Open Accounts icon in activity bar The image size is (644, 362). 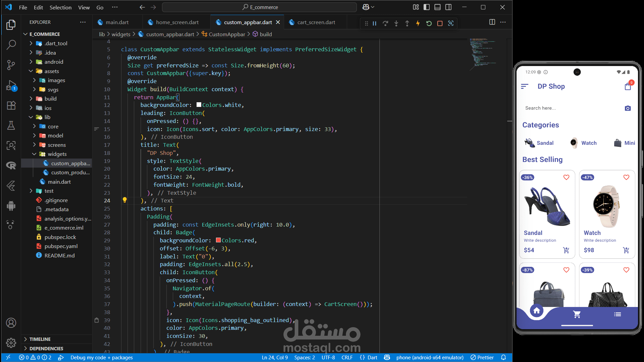click(11, 323)
